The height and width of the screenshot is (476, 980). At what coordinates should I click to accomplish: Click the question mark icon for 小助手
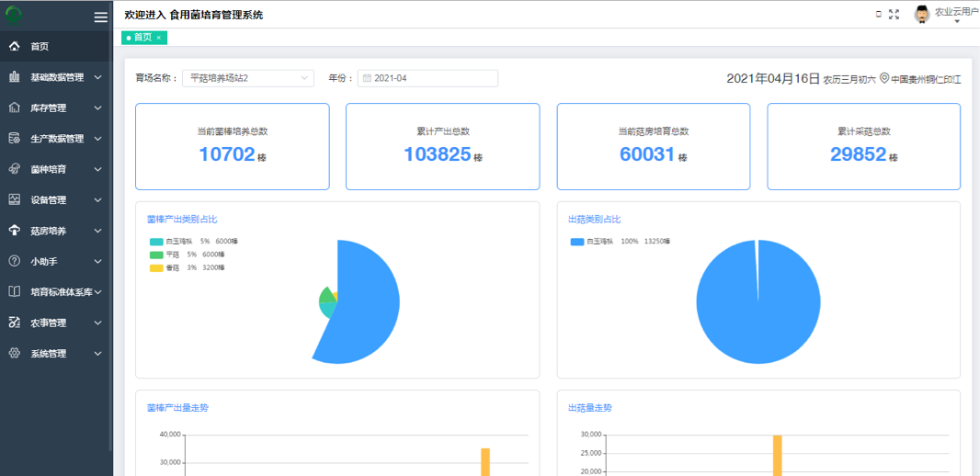click(x=15, y=261)
